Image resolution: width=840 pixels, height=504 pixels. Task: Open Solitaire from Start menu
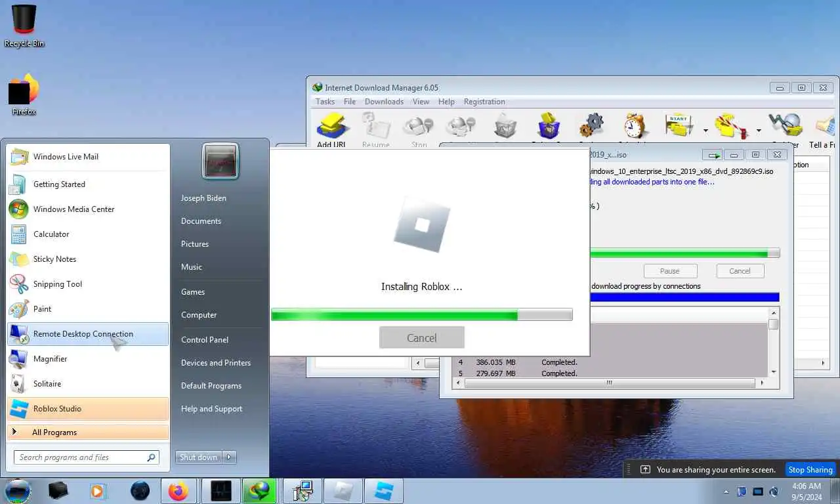coord(87,384)
